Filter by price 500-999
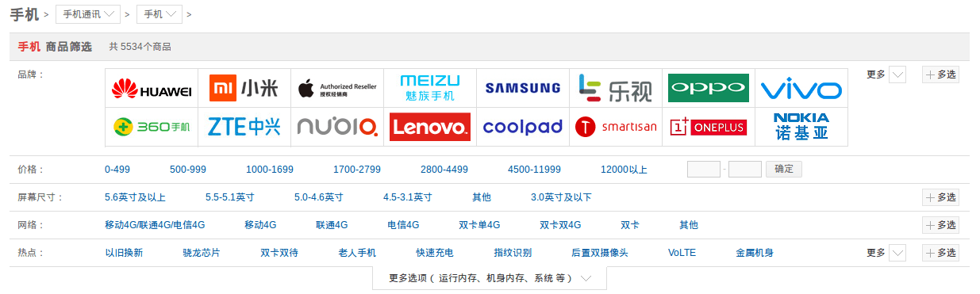The image size is (980, 294). [188, 170]
